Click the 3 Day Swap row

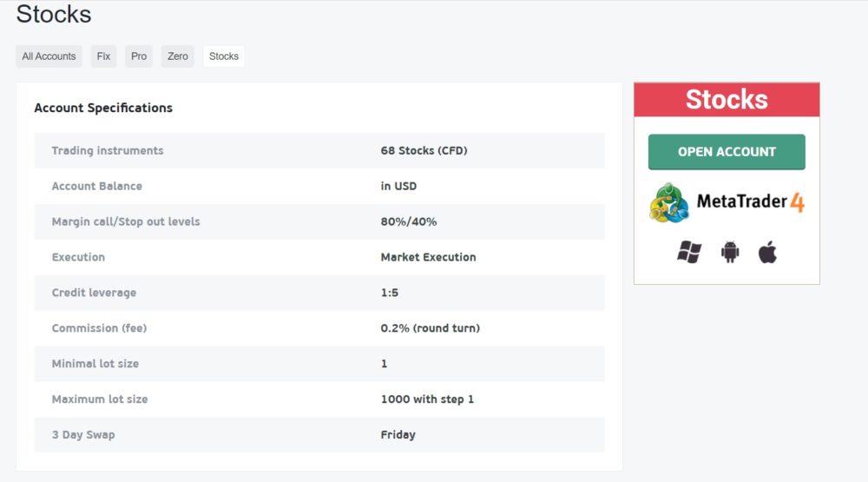coord(319,434)
